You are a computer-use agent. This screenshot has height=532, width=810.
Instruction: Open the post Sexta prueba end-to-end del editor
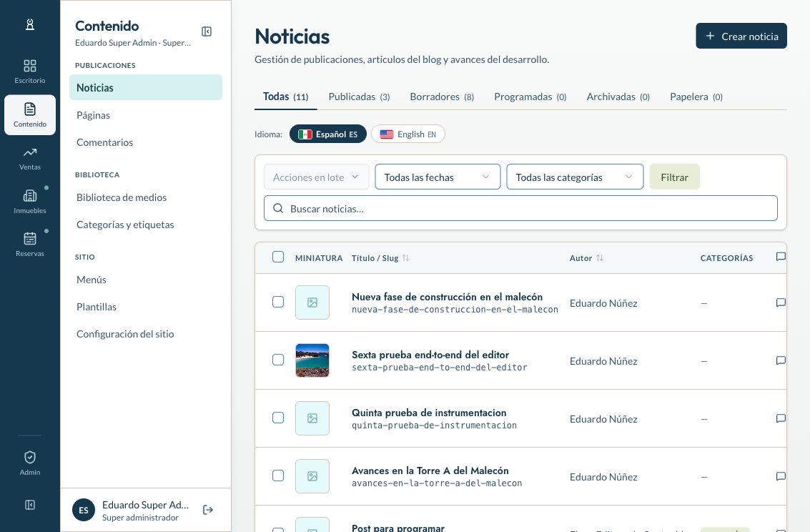click(x=430, y=355)
